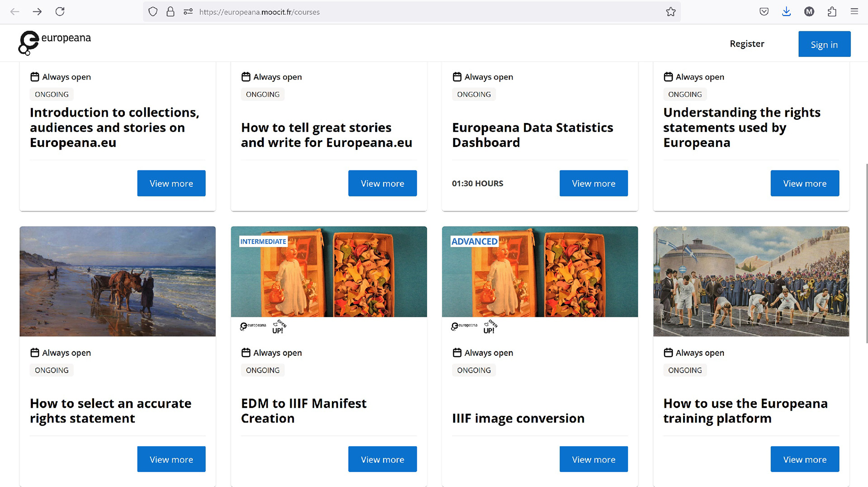Bookmark this page with the star icon
Screen dimensions: 868x487
coord(670,12)
